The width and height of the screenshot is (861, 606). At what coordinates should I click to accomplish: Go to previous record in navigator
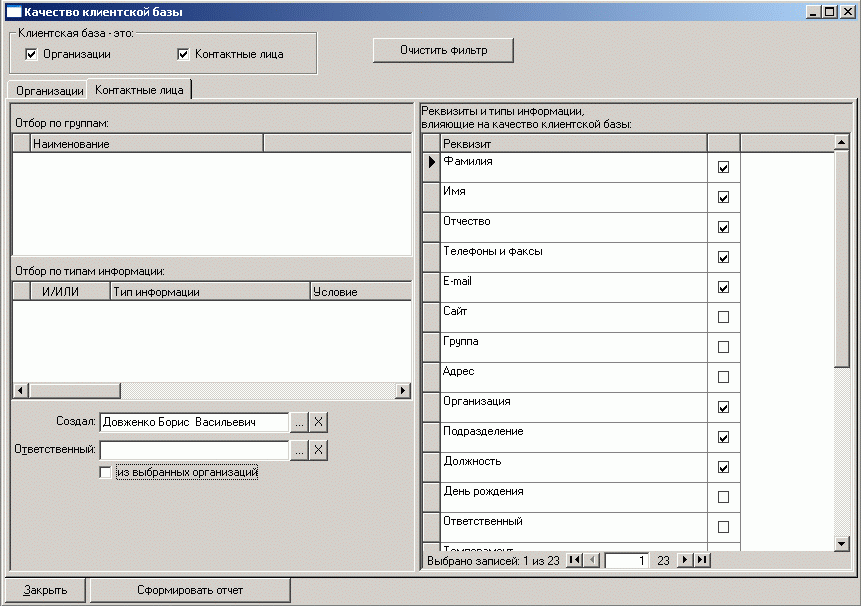click(x=591, y=560)
